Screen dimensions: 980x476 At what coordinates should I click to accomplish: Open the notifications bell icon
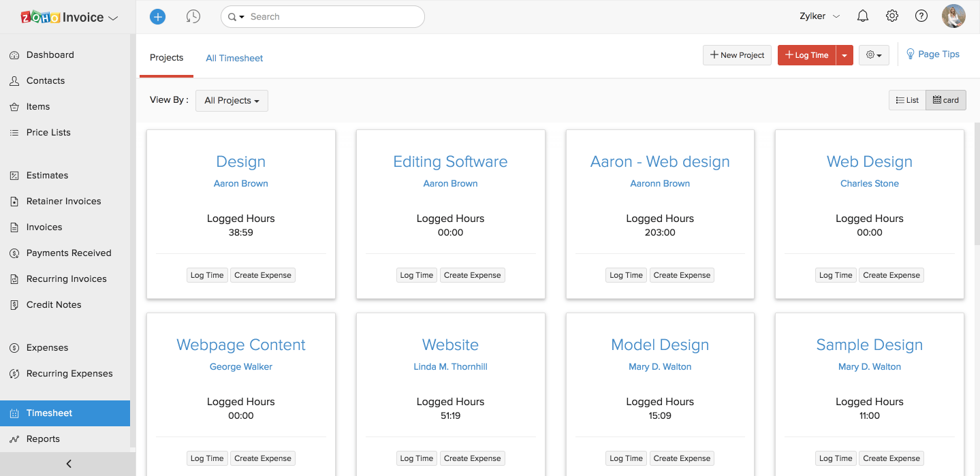click(x=863, y=16)
